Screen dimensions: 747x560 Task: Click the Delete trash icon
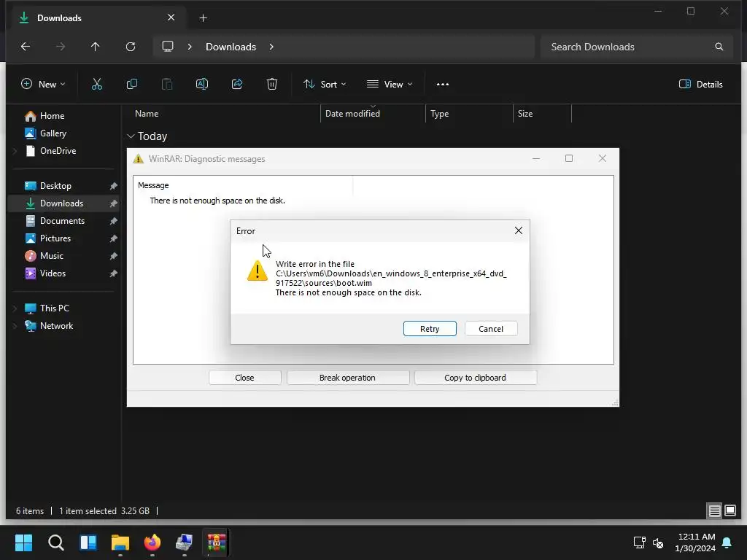(x=271, y=85)
